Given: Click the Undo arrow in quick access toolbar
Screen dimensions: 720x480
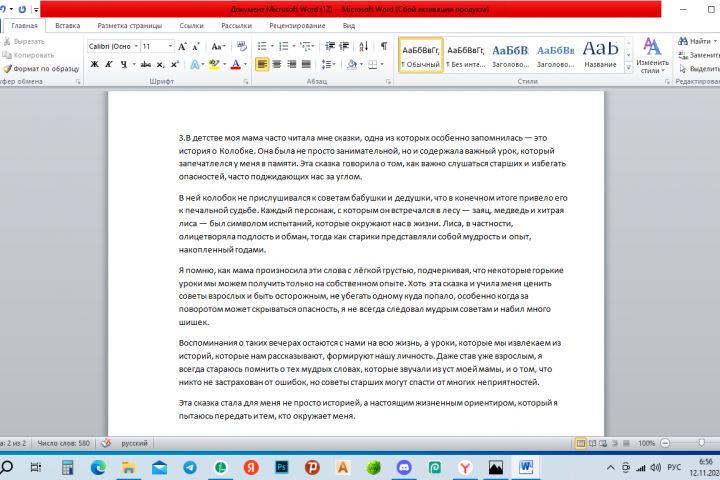Looking at the screenshot, I should pos(3,9).
